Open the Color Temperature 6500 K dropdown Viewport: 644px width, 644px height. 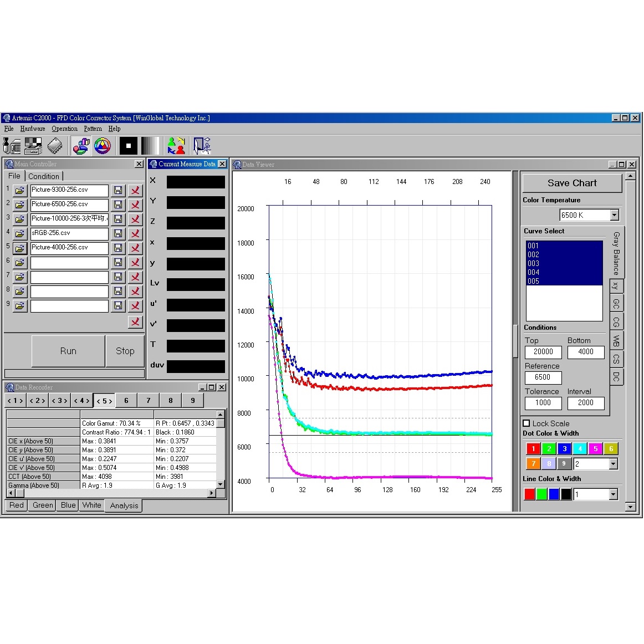(614, 215)
